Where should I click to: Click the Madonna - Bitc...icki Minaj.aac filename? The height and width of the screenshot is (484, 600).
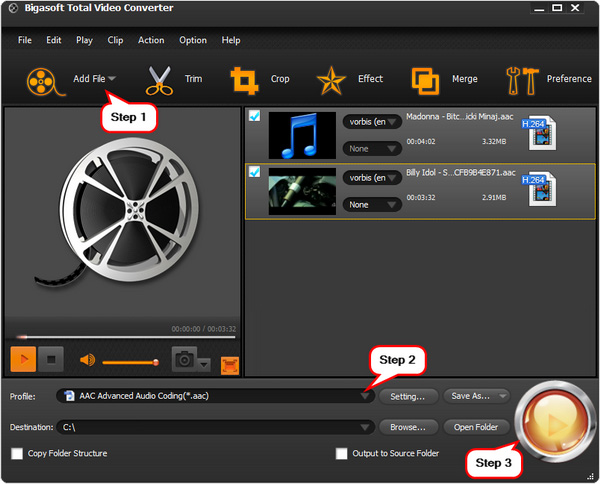point(460,117)
